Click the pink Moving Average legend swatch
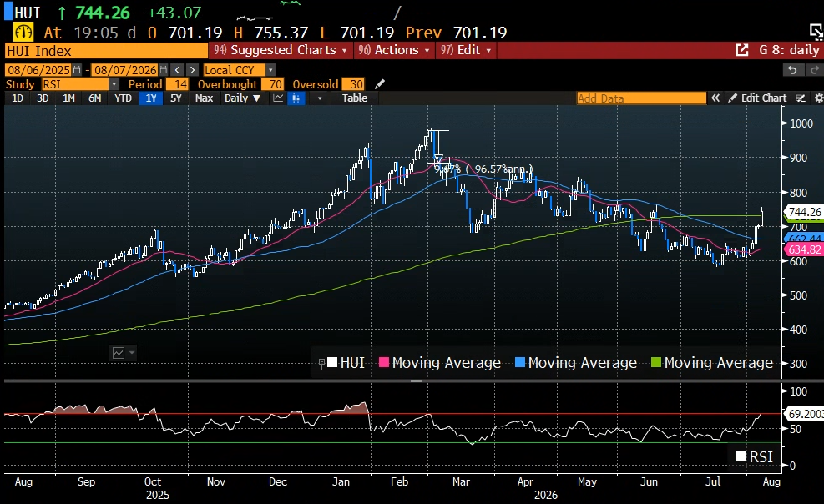 [x=384, y=363]
